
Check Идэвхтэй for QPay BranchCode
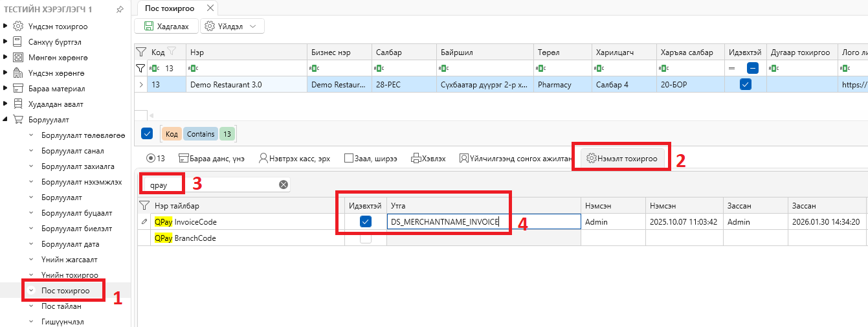pos(366,238)
